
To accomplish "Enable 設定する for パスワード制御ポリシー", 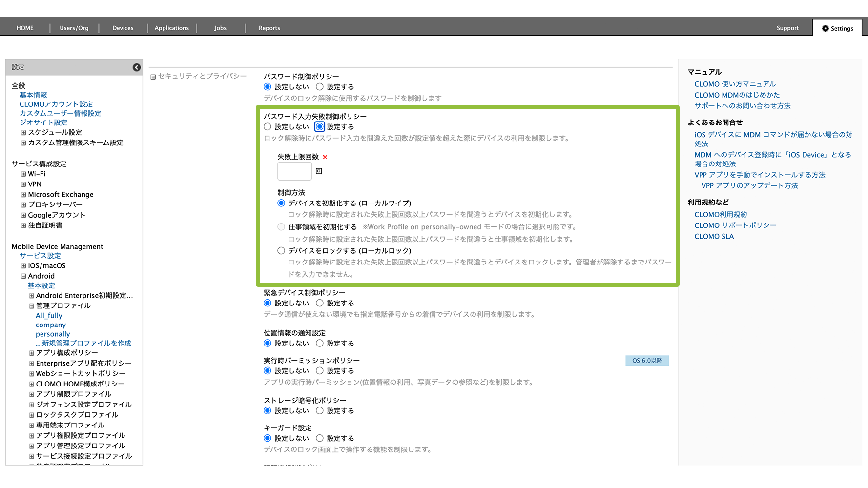I will tap(320, 87).
